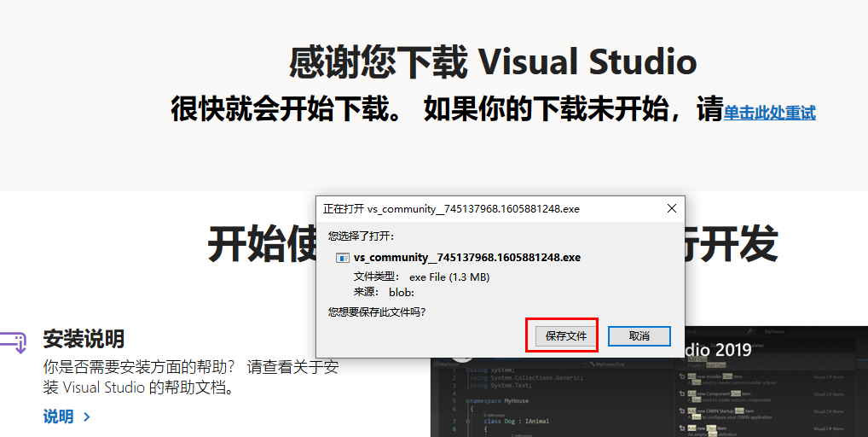Click the 文件类型: exe File (1.3 MB) text
868x437 pixels.
[422, 277]
